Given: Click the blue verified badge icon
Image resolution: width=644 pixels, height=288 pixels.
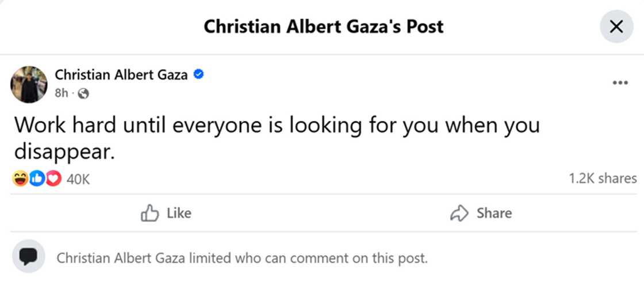Looking at the screenshot, I should pyautogui.click(x=199, y=74).
